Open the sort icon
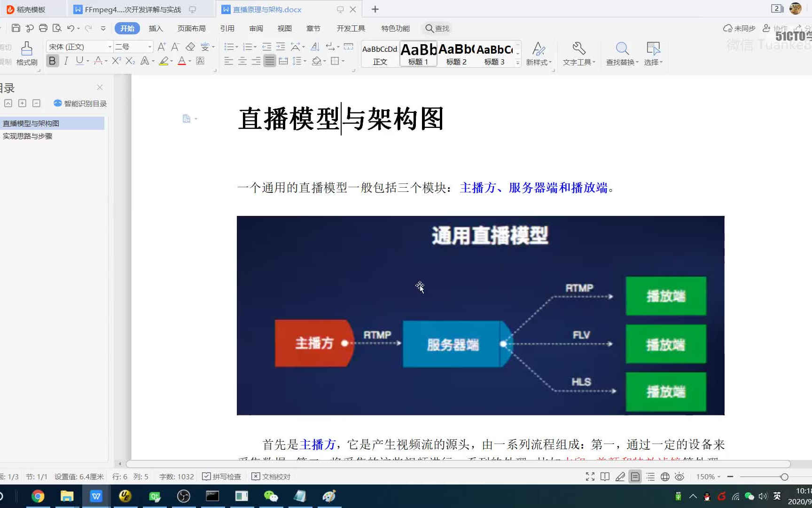Viewport: 812px width, 508px height. 315,47
